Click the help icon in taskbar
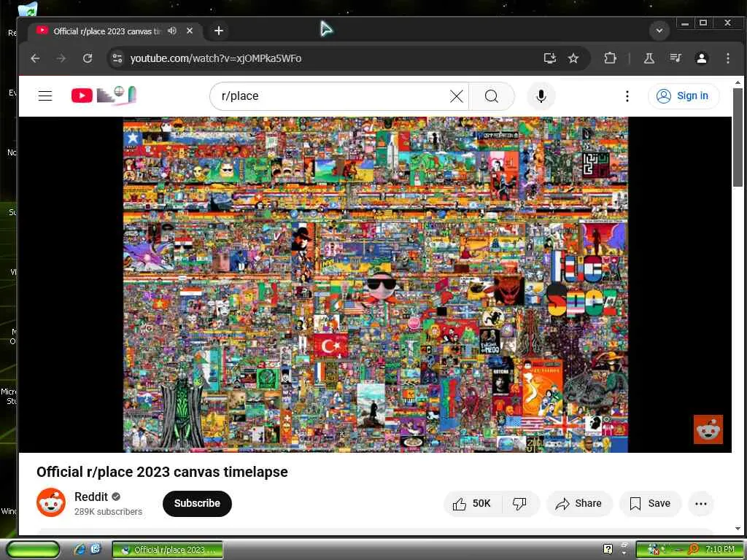Viewport: 747px width, 560px height. coord(608,550)
